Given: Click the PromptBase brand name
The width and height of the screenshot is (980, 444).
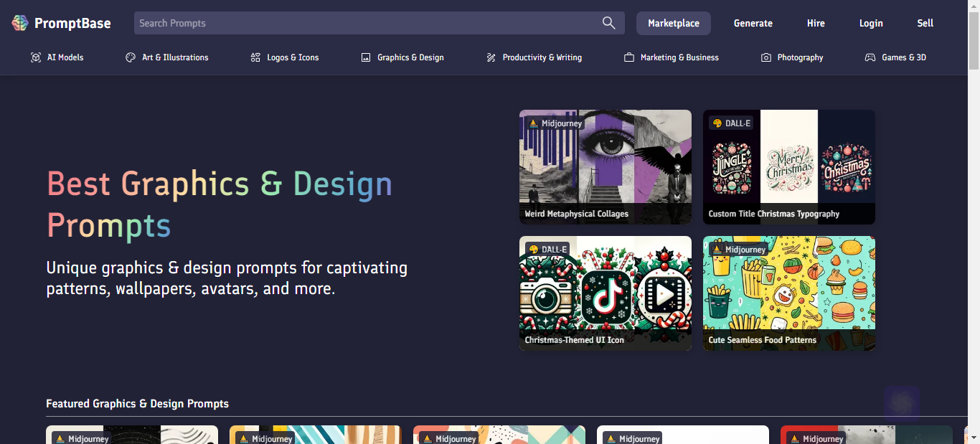Looking at the screenshot, I should pos(72,23).
